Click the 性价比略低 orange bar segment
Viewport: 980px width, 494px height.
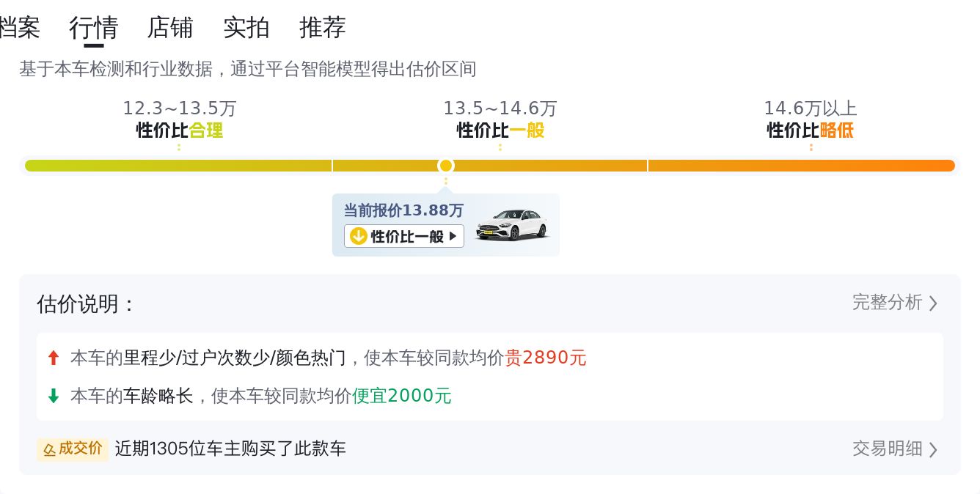pos(802,166)
